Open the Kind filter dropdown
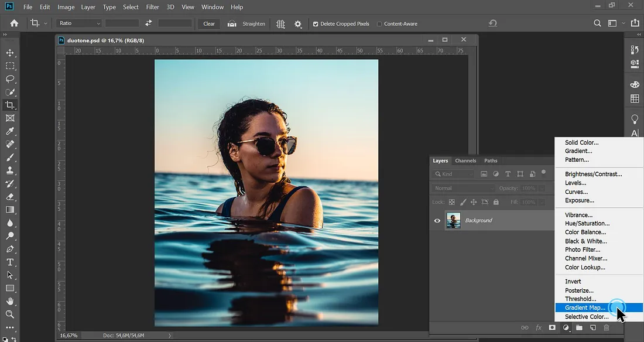The width and height of the screenshot is (644, 342). (x=453, y=174)
